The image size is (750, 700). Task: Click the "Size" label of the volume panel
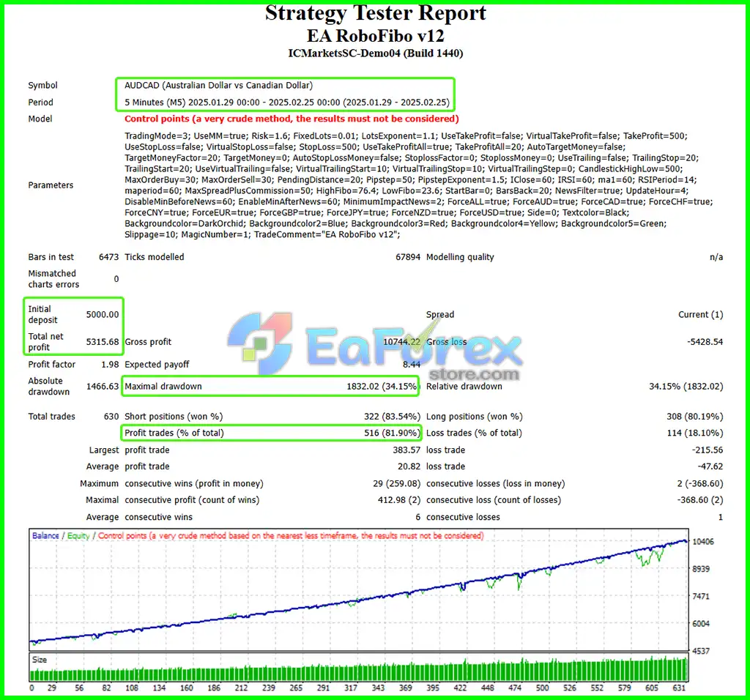coord(40,660)
